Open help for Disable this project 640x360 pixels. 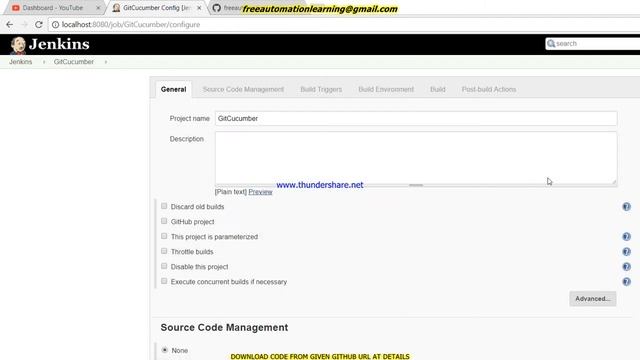[626, 267]
